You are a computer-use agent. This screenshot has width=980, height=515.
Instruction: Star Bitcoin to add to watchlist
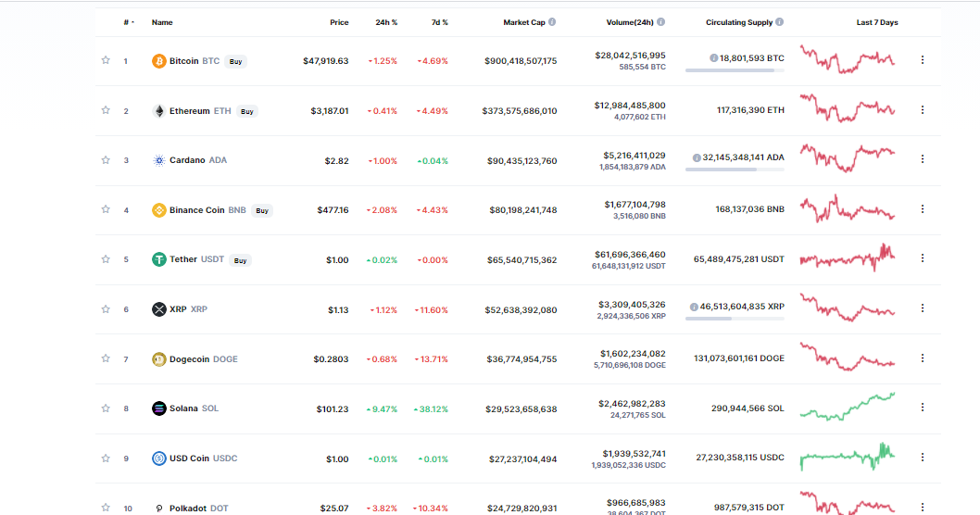pyautogui.click(x=106, y=60)
